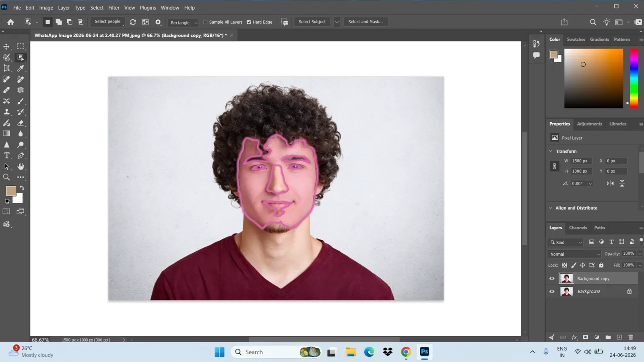Click the Select people button
Screen dimensions: 644x362
coord(107,22)
